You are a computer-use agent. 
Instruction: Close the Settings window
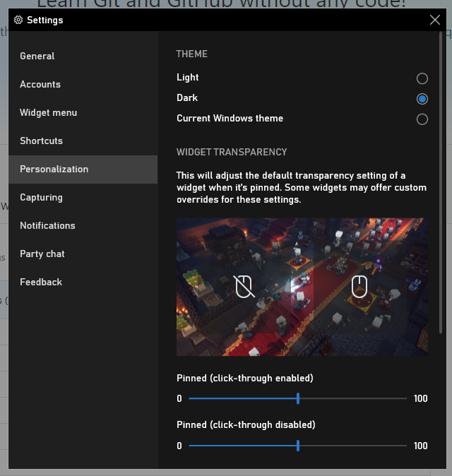[x=435, y=20]
